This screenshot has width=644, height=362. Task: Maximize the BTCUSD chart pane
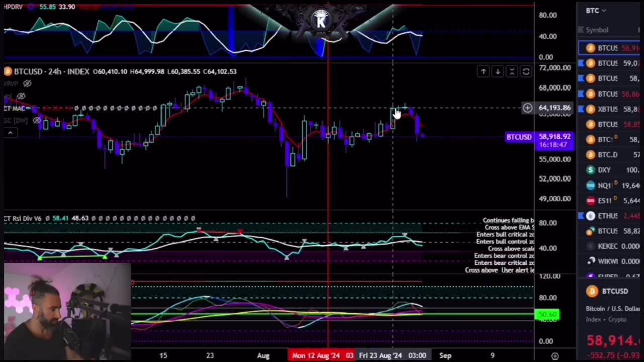[526, 72]
